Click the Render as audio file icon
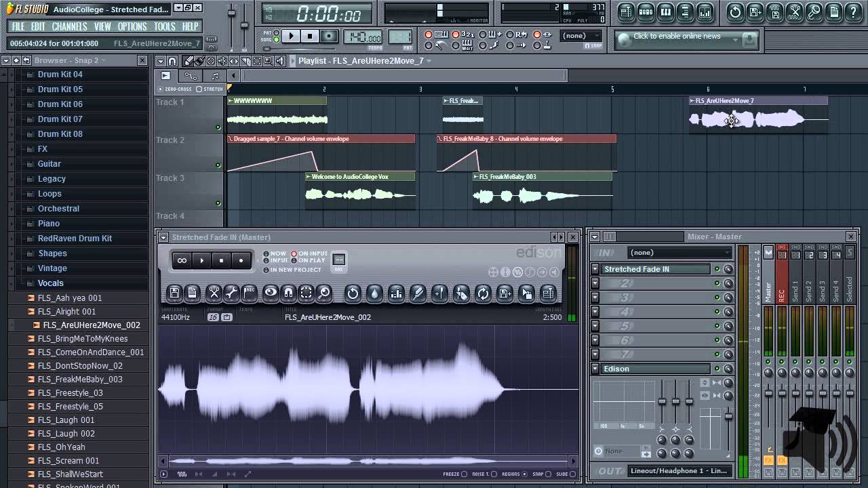868x488 pixels. tap(775, 12)
